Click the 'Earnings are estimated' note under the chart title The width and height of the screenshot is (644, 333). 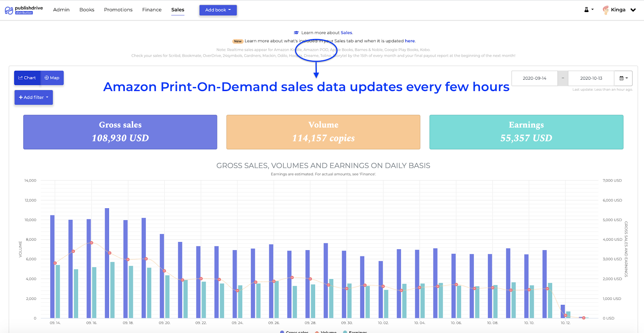(323, 174)
